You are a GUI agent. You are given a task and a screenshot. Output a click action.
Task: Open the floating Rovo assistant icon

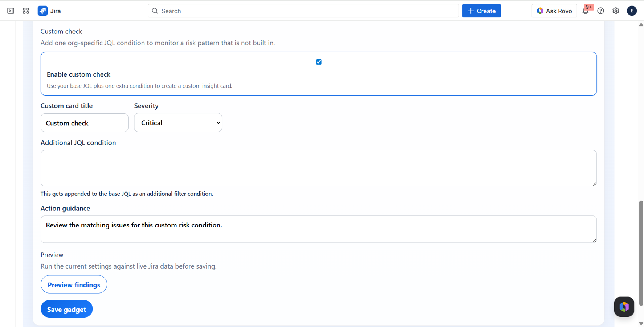pos(624,307)
